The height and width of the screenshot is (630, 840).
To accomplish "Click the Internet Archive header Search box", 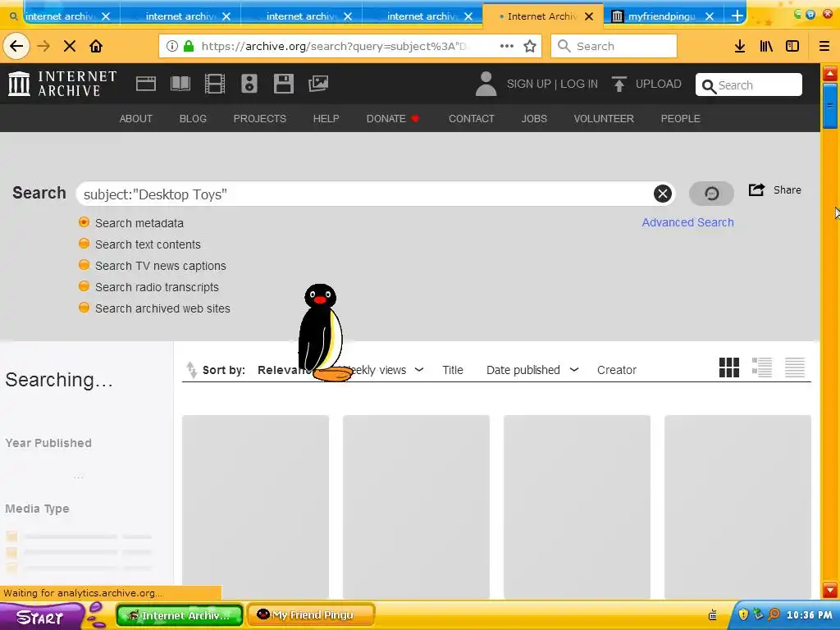I will (748, 84).
